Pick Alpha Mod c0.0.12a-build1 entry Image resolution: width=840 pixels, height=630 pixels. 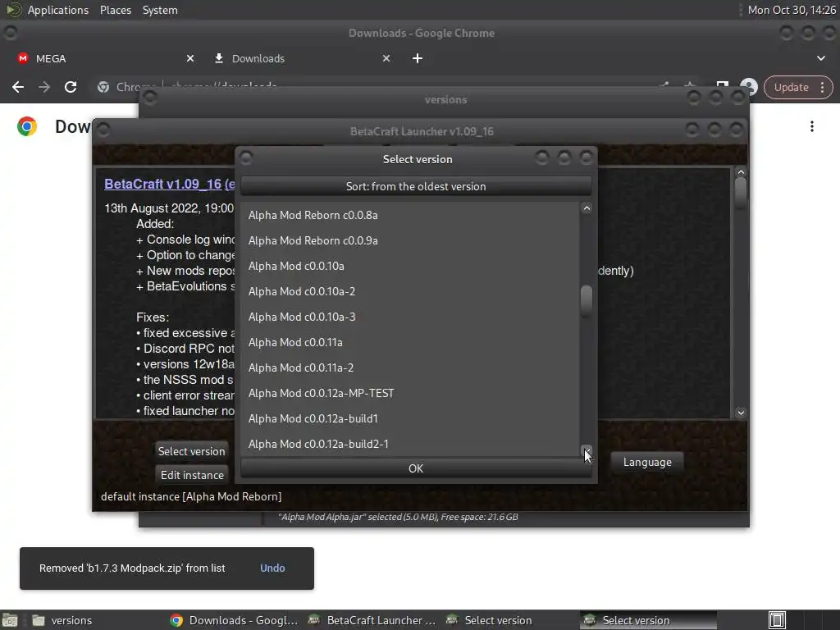pos(410,418)
